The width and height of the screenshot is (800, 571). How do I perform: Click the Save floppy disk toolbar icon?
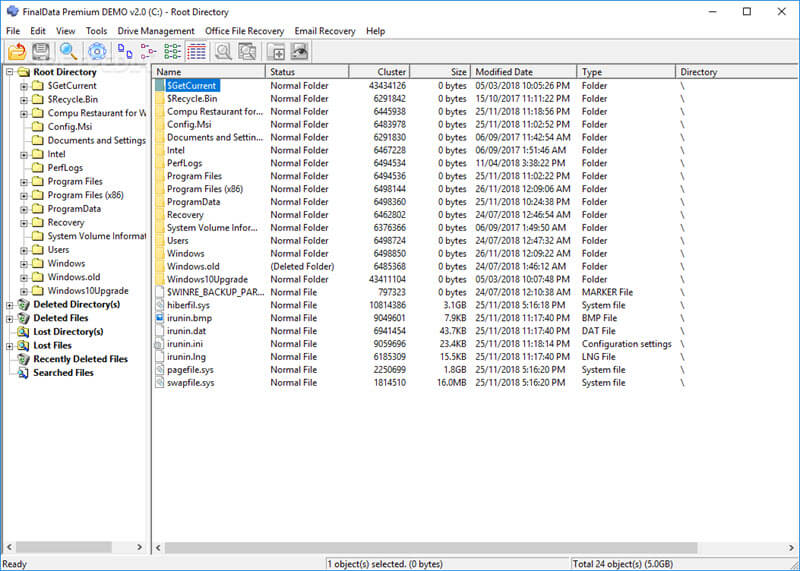tap(41, 52)
